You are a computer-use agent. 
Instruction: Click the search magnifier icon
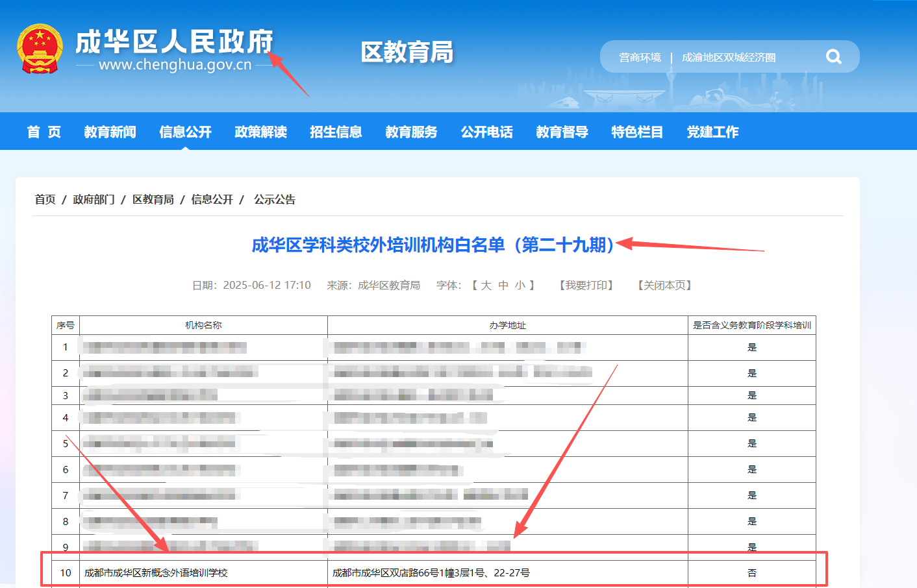point(833,57)
